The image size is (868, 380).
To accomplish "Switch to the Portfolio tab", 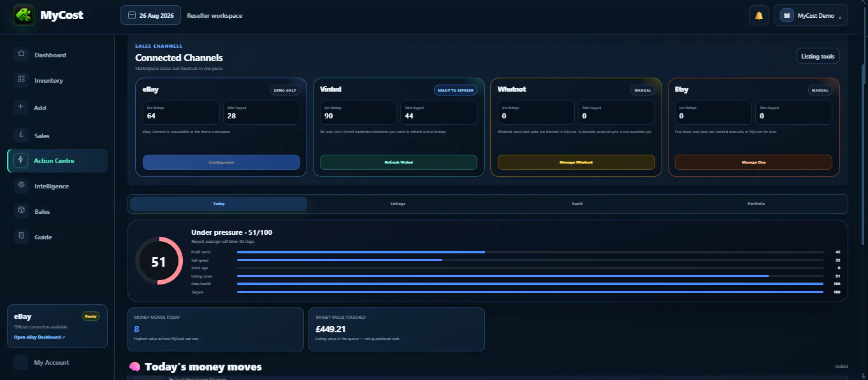I will tap(756, 204).
